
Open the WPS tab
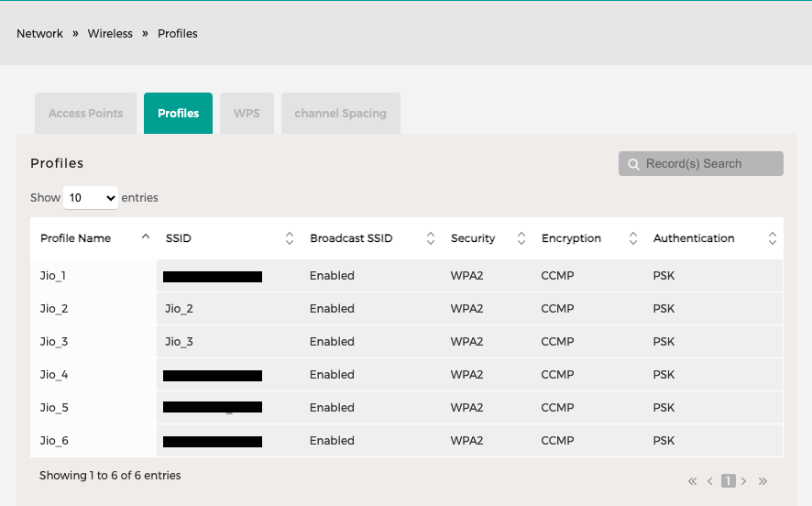tap(247, 114)
